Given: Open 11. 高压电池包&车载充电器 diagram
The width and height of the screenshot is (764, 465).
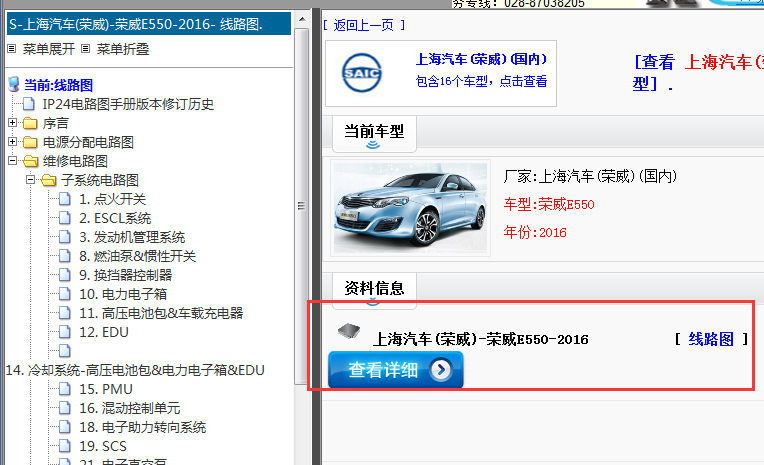Looking at the screenshot, I should (161, 313).
